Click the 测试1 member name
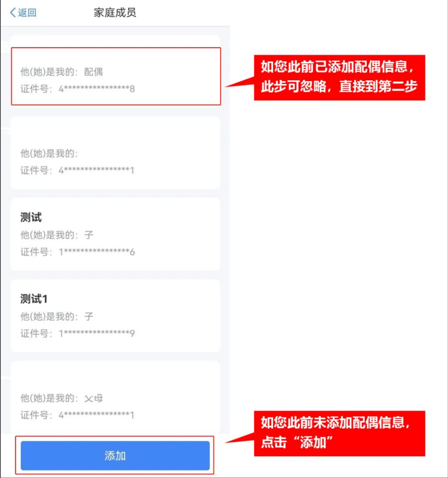This screenshot has width=448, height=478. [x=34, y=299]
